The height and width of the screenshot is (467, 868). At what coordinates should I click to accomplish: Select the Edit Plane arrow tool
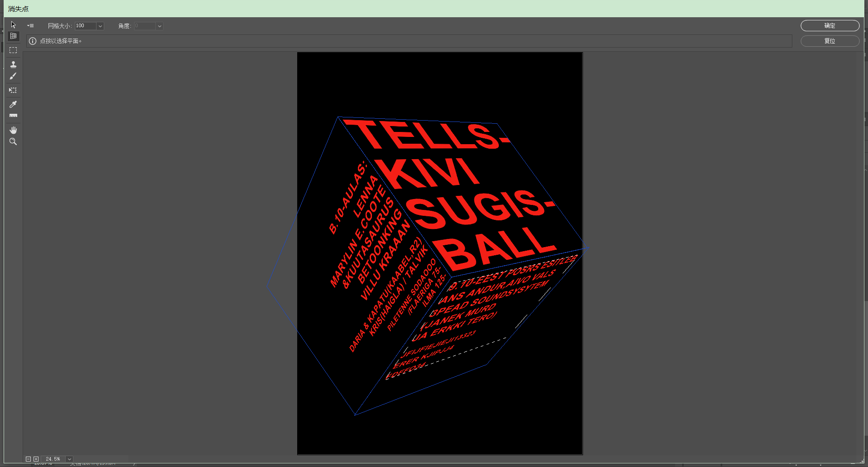(13, 24)
